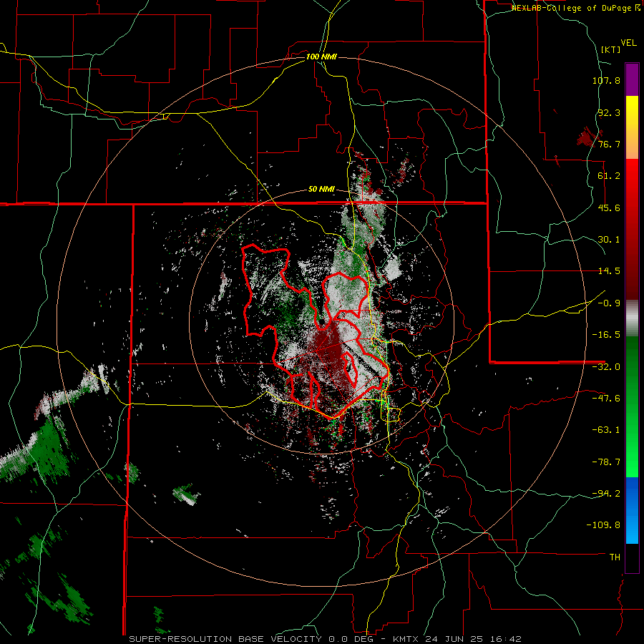644x644 pixels.
Task: Click the 14.5 scale value
Action: pyautogui.click(x=609, y=271)
